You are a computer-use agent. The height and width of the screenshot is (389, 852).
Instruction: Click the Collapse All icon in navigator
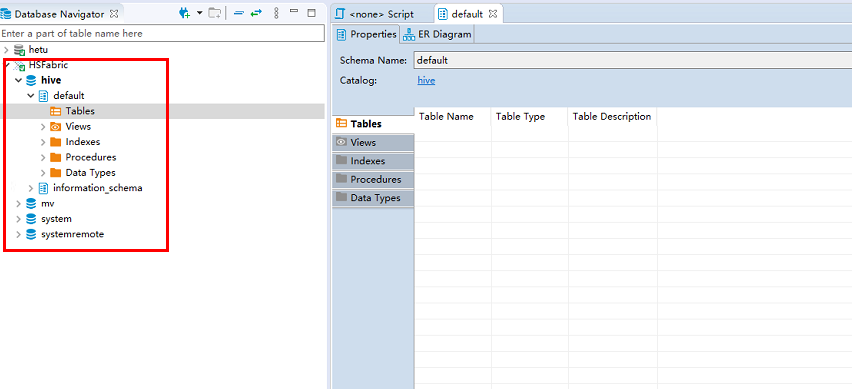[x=239, y=14]
